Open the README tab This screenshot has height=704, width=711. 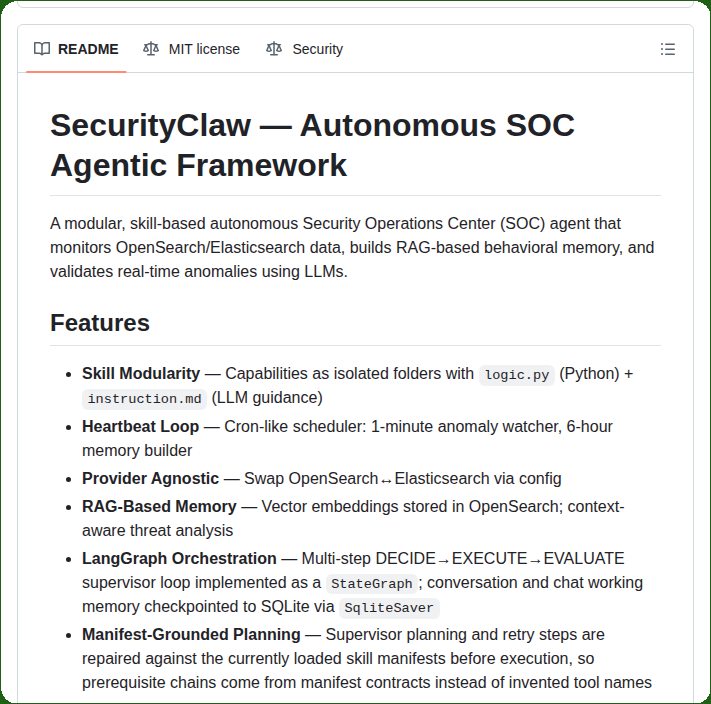click(x=76, y=49)
